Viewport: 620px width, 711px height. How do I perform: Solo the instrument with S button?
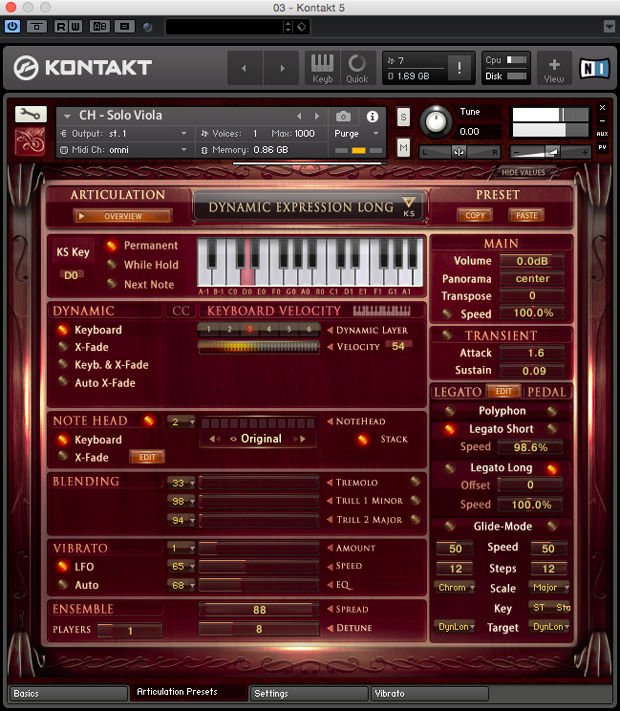click(x=403, y=116)
